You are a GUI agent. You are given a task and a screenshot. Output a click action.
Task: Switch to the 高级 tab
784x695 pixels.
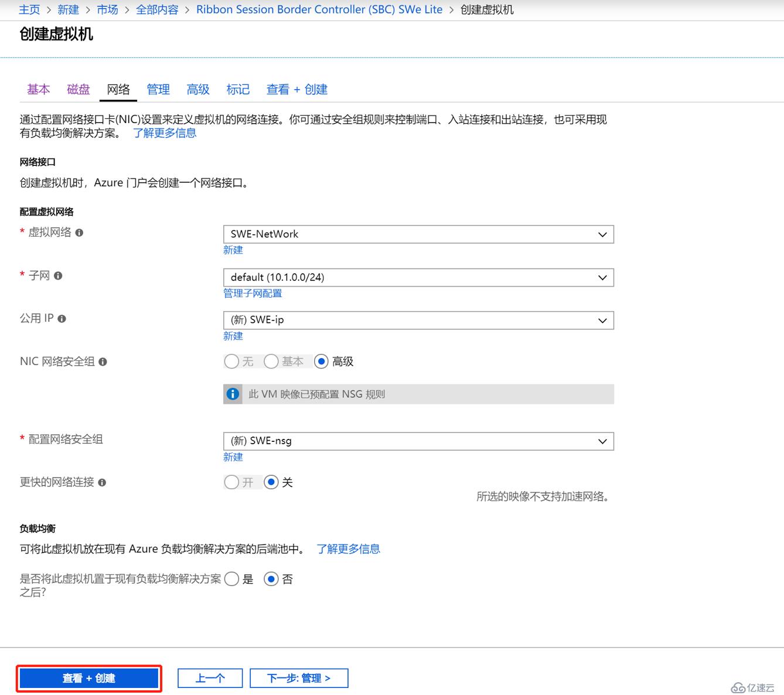[x=198, y=89]
